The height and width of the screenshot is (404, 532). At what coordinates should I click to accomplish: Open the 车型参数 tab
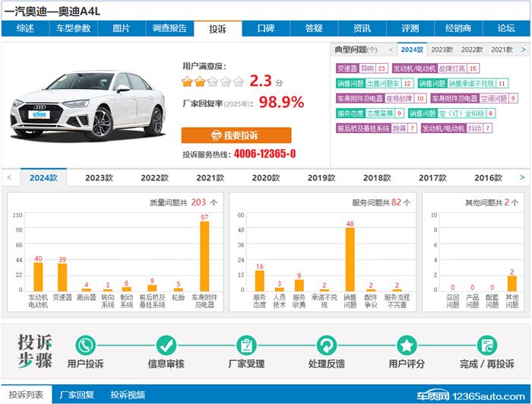click(x=74, y=29)
